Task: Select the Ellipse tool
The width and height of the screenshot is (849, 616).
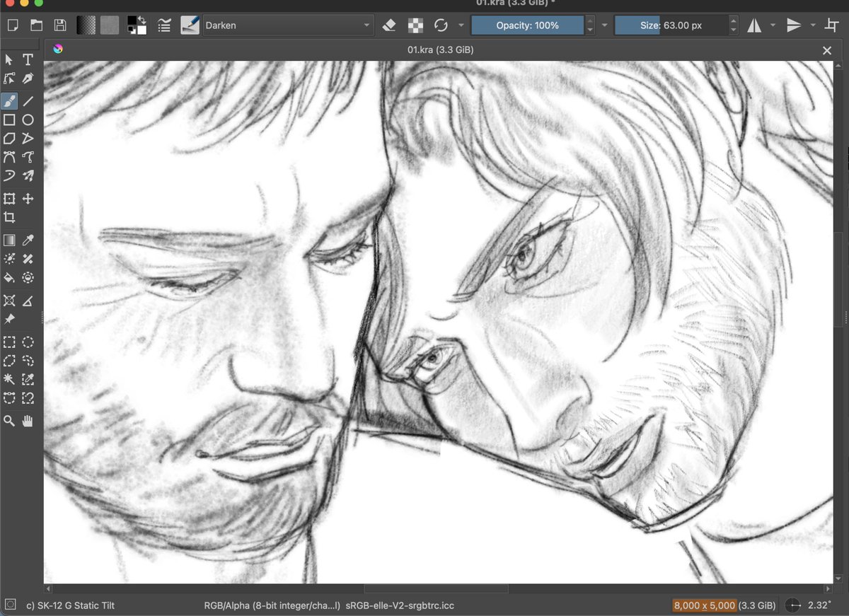Action: pyautogui.click(x=28, y=120)
